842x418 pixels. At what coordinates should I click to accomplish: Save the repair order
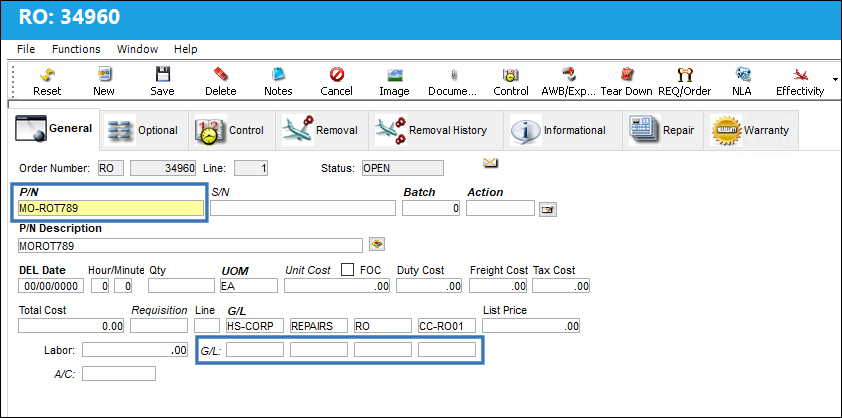click(x=162, y=74)
